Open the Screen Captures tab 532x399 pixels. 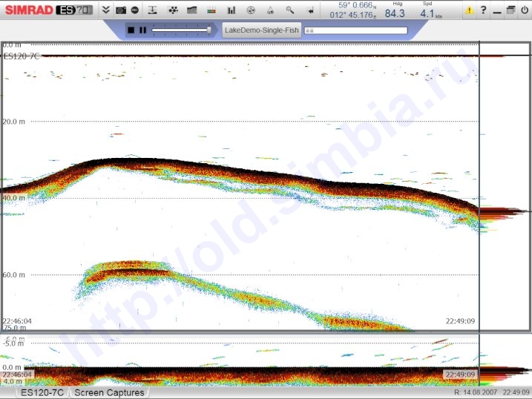coord(109,392)
